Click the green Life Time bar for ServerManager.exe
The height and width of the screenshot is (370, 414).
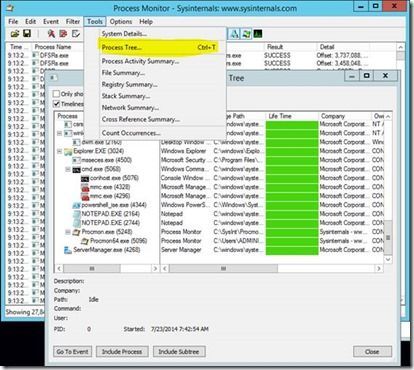(292, 250)
